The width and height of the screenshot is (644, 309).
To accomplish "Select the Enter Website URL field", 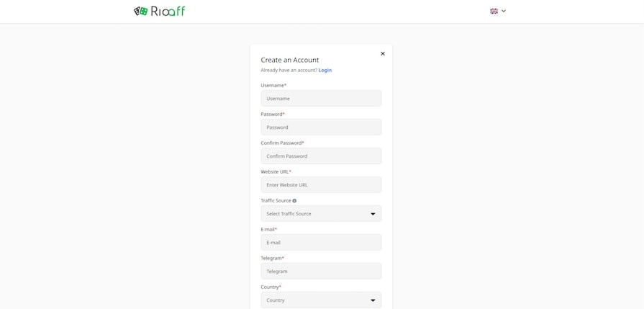I will tap(321, 184).
